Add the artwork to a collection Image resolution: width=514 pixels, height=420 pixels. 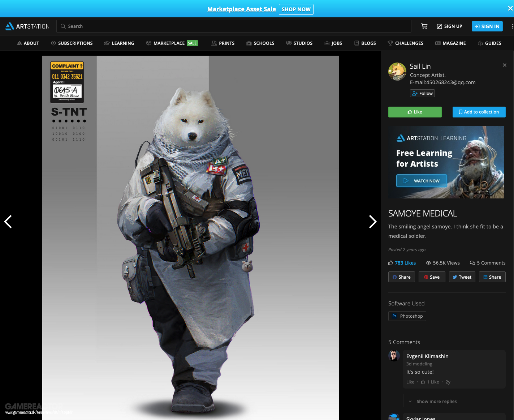click(x=479, y=112)
